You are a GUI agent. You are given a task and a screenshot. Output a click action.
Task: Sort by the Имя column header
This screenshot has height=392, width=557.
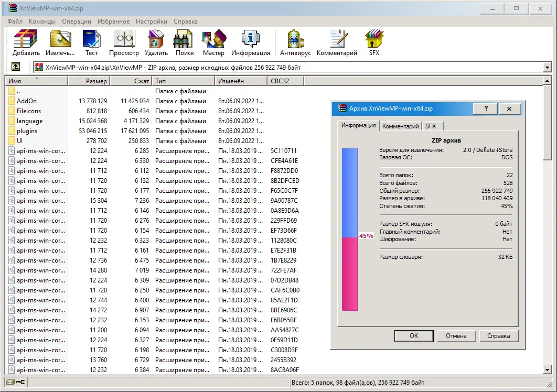click(36, 81)
